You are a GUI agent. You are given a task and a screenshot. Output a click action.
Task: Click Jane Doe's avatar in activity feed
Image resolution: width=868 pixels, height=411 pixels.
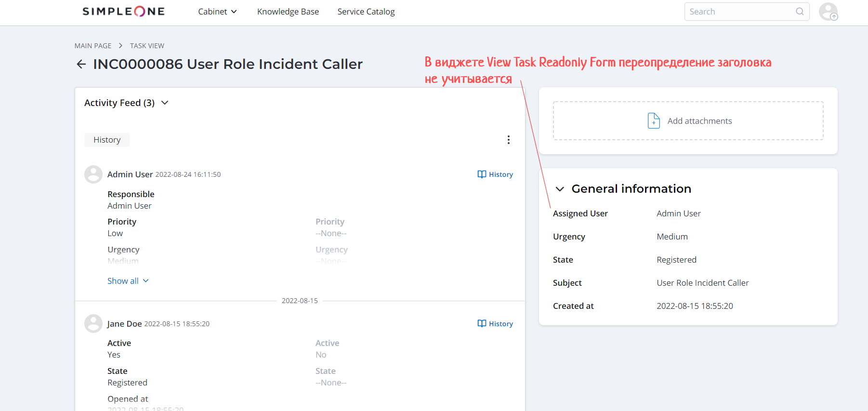[93, 324]
